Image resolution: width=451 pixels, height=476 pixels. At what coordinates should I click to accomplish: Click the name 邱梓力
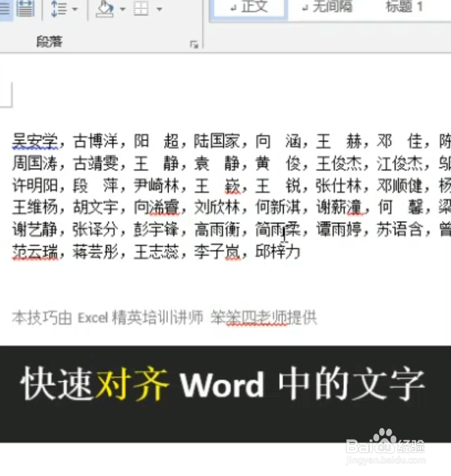pos(278,252)
